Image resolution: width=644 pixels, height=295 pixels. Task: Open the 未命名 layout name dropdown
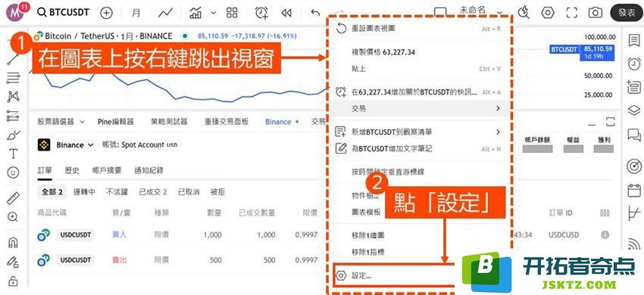tap(480, 11)
